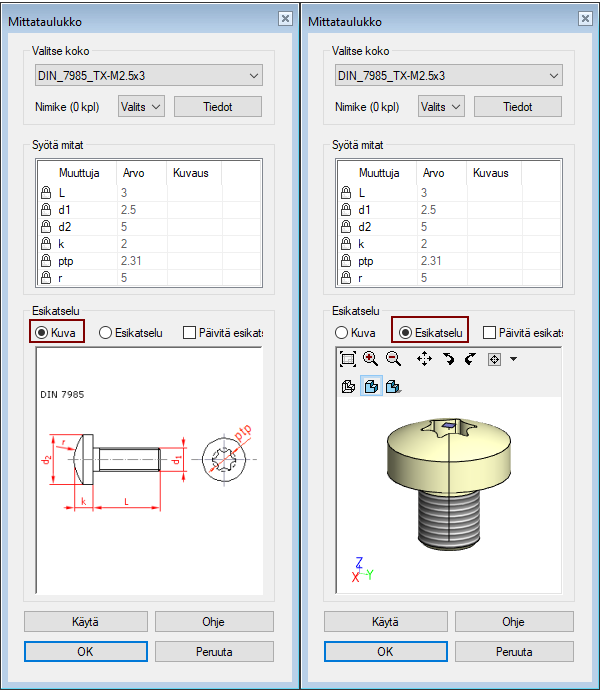Image resolution: width=600 pixels, height=690 pixels.
Task: Enable the Päivitä esikatselu checkbox in right dialog
Action: [x=490, y=332]
